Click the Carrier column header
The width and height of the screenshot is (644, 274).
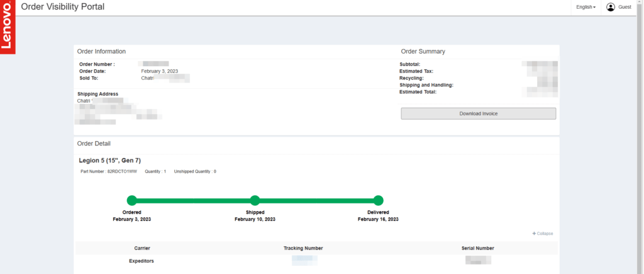142,248
